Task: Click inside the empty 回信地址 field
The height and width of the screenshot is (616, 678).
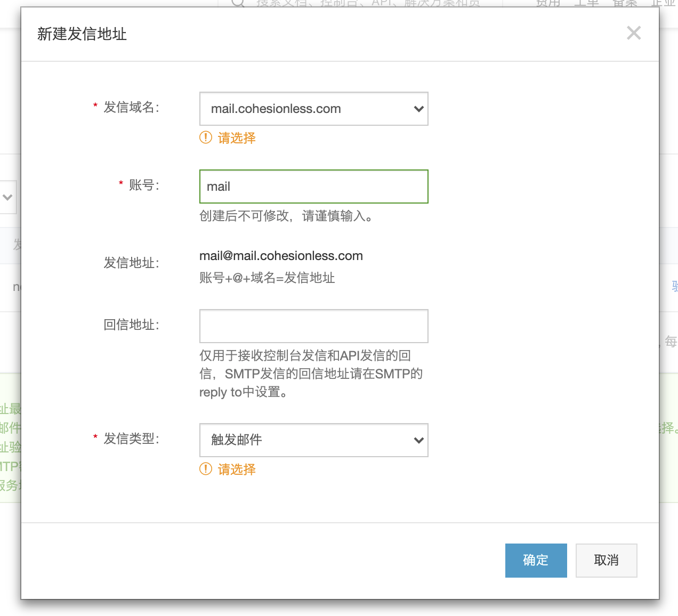Action: click(313, 326)
